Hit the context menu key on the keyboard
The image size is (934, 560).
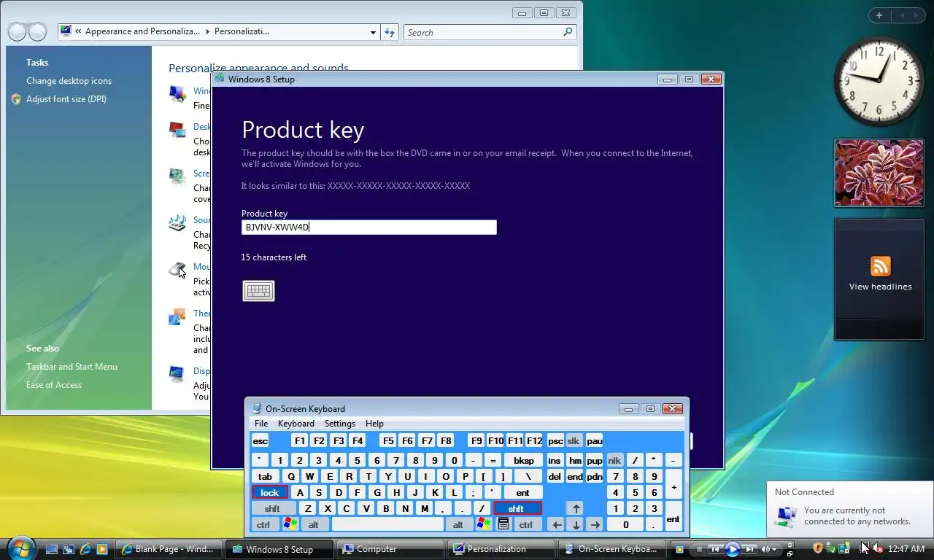(x=503, y=524)
